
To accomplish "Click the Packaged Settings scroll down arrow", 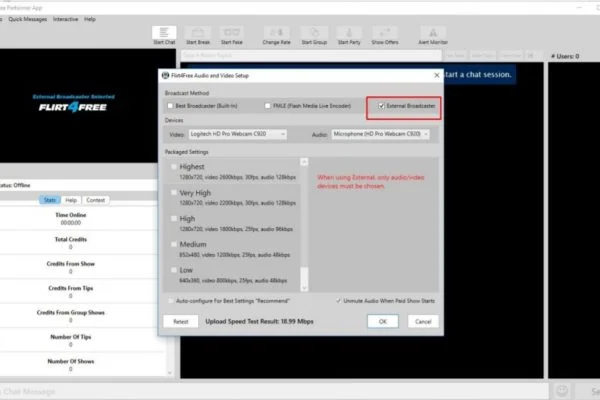I will (x=304, y=287).
